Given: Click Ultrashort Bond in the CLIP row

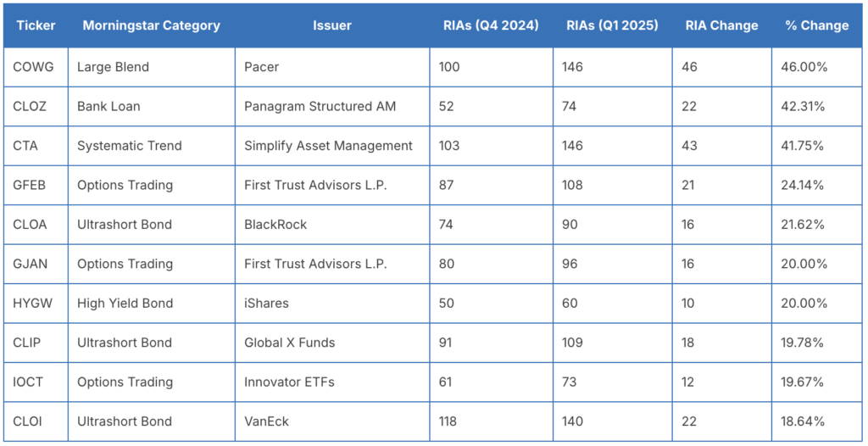Looking at the screenshot, I should click(x=125, y=343).
